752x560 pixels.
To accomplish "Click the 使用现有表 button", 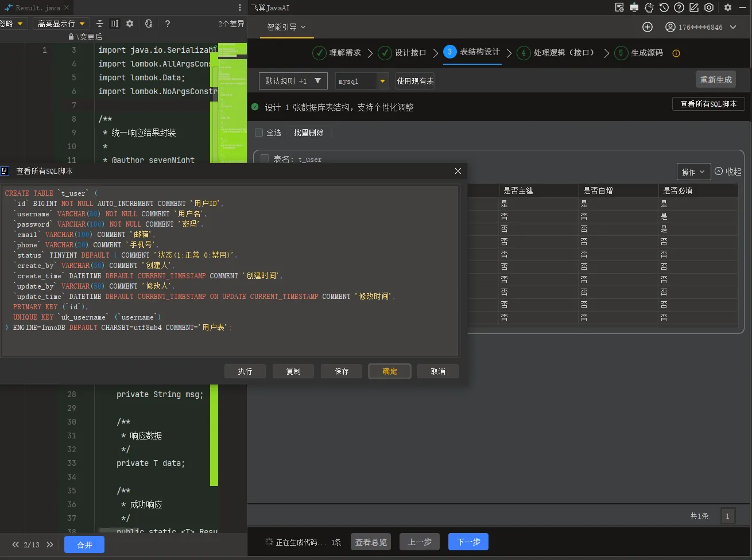I will tap(415, 81).
